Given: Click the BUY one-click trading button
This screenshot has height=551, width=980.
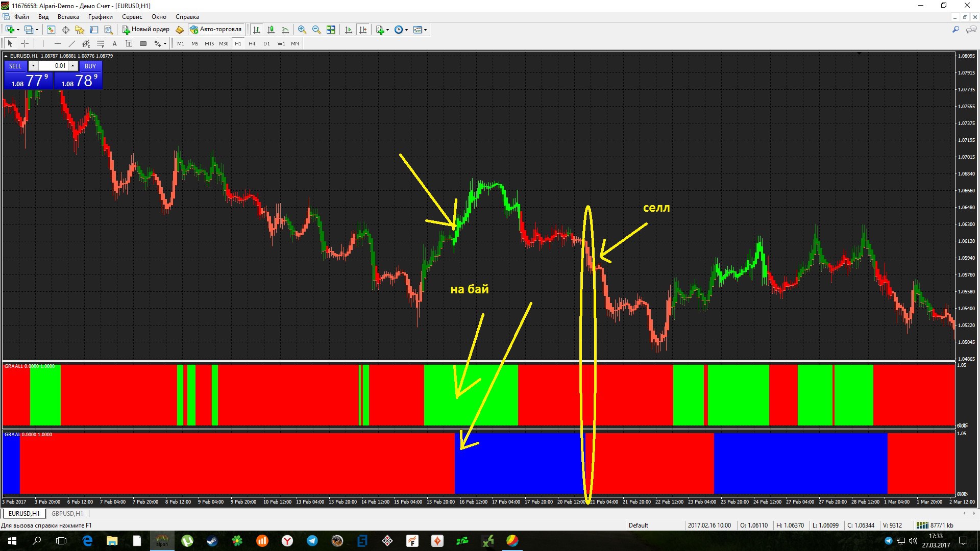Looking at the screenshot, I should click(90, 66).
